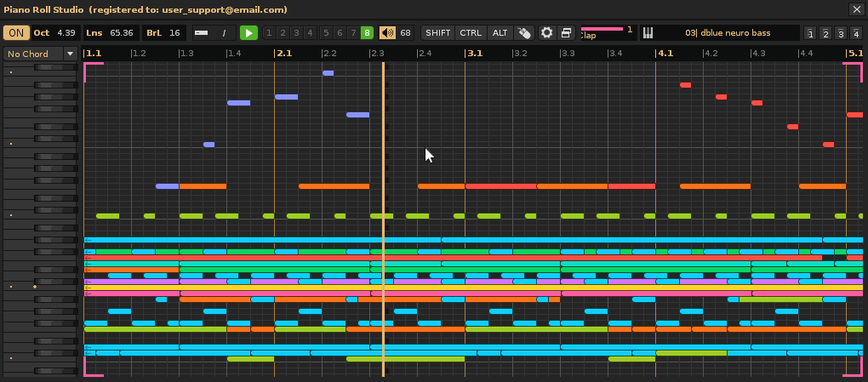Toggle the CTRL modifier button

[470, 33]
